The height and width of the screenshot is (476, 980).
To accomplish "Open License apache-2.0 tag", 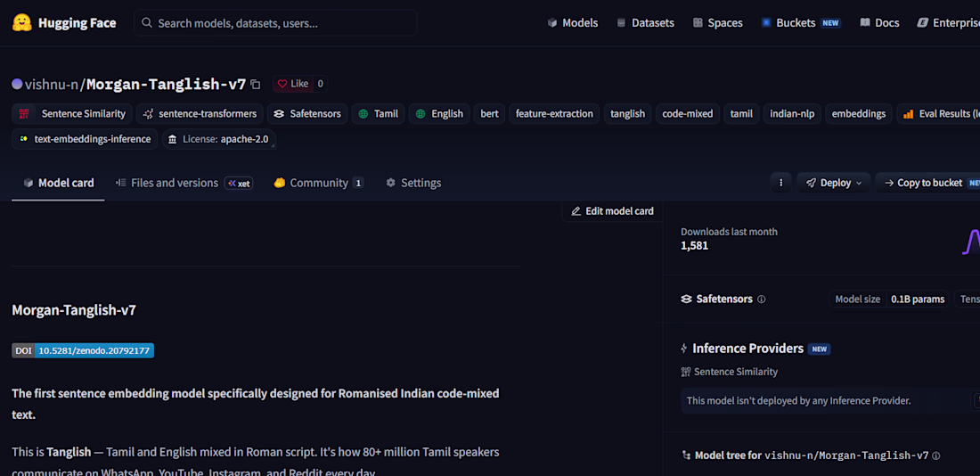I will click(x=219, y=139).
